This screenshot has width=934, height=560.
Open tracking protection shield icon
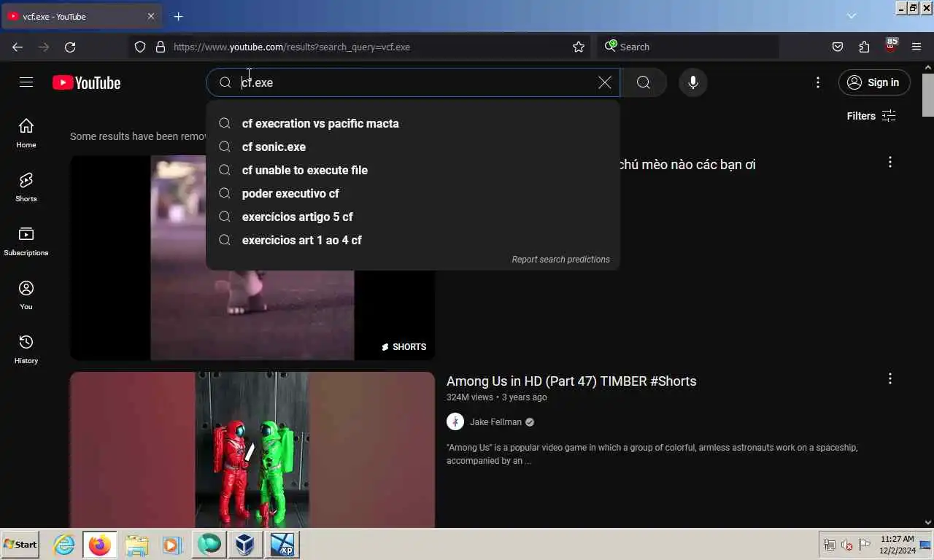pos(140,47)
